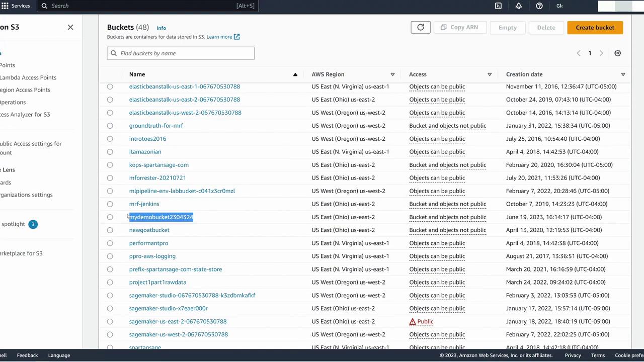The width and height of the screenshot is (644, 362).
Task: Select radio for performantpro bucket
Action: click(x=110, y=243)
